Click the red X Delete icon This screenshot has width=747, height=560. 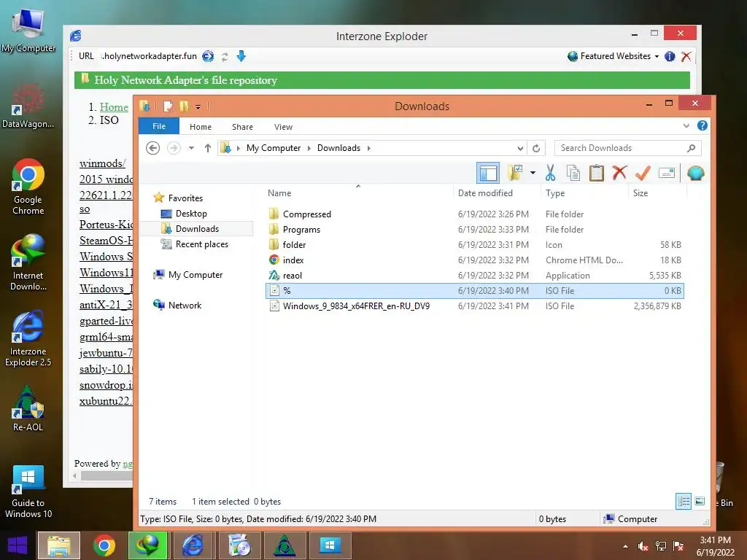[x=619, y=174]
